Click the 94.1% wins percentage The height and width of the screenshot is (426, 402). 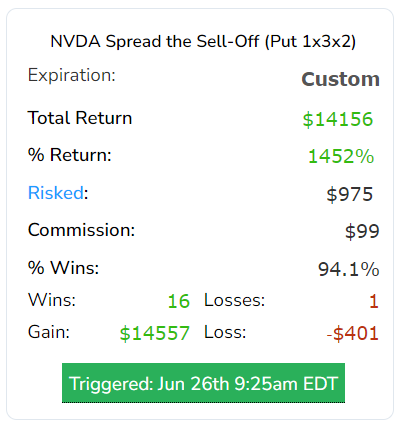349,269
